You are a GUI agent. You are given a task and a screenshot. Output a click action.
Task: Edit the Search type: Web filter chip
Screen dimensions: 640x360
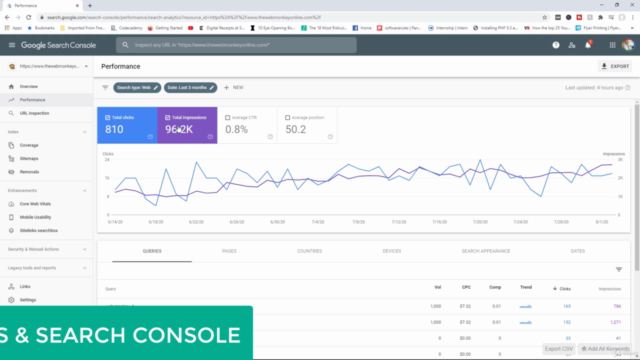pos(137,87)
